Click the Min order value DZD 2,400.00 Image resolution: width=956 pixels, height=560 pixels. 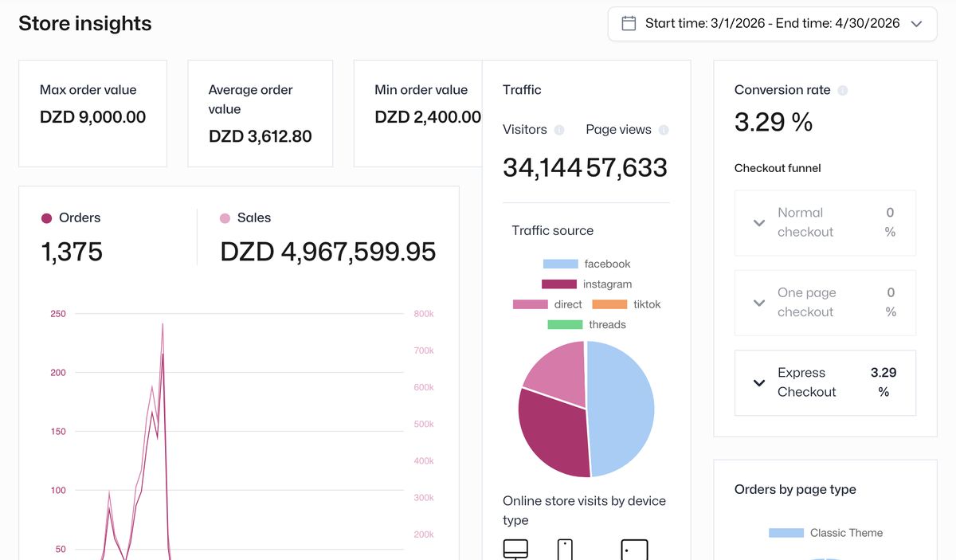pyautogui.click(x=428, y=117)
